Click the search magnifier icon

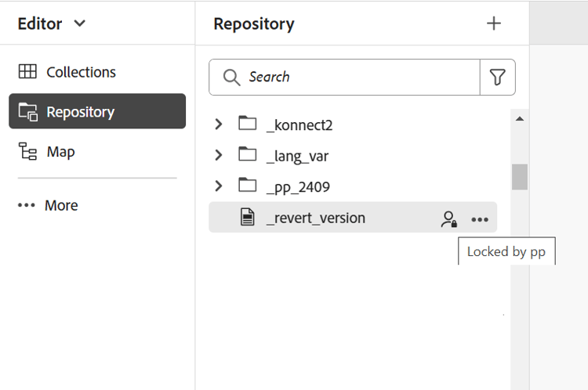(x=231, y=77)
